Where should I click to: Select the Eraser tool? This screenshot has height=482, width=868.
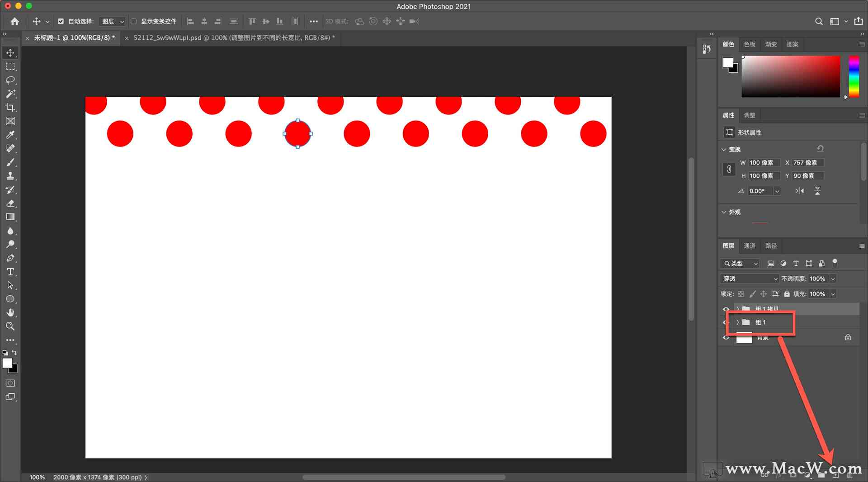tap(10, 203)
